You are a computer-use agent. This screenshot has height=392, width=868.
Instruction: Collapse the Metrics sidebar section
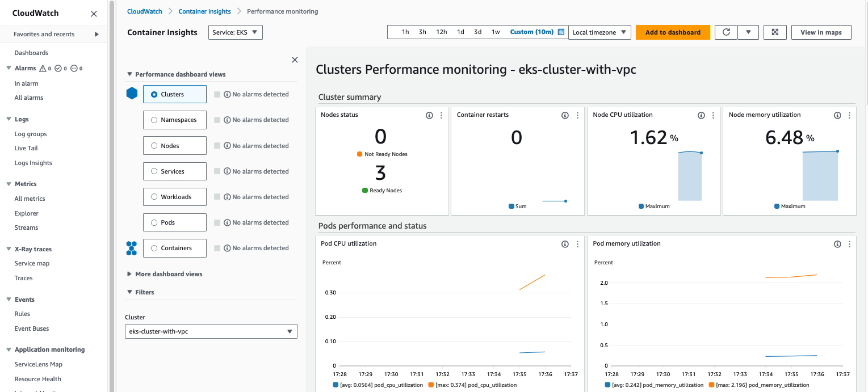9,184
